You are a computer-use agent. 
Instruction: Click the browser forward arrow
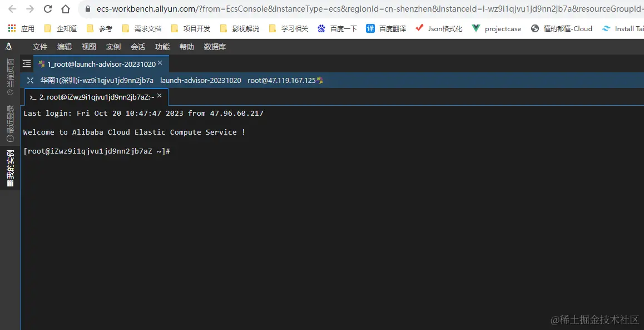30,9
